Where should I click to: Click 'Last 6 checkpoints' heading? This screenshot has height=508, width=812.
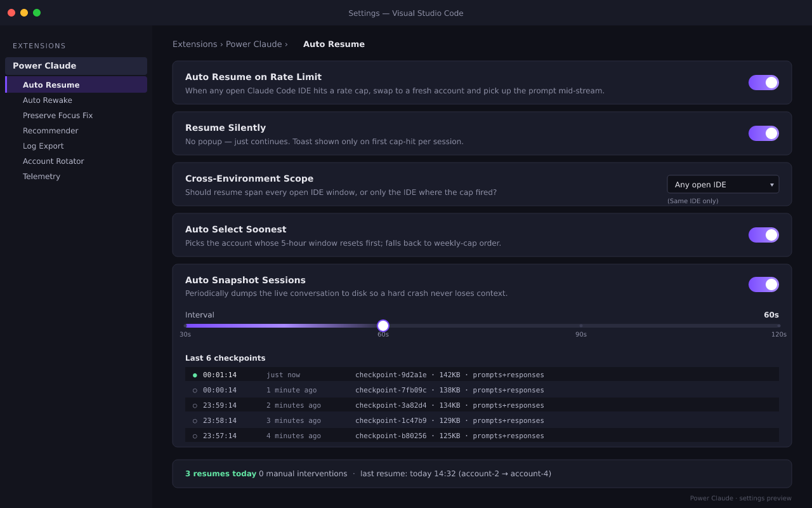[225, 358]
